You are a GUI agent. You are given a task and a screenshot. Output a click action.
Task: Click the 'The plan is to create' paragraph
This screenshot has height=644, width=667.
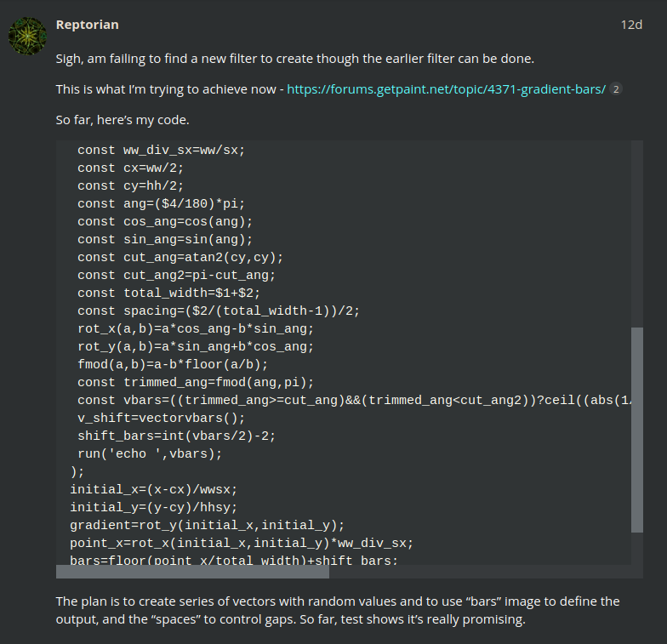pyautogui.click(x=338, y=610)
